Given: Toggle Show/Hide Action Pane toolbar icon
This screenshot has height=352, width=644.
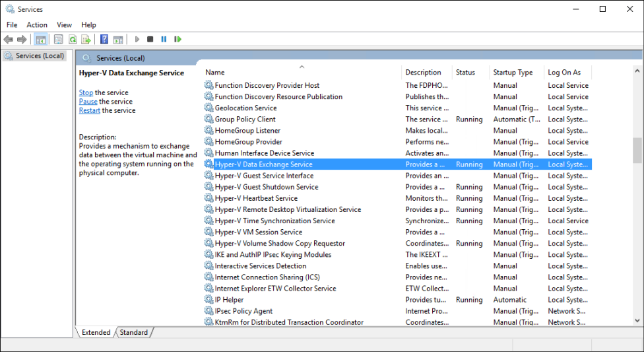Looking at the screenshot, I should tap(118, 40).
